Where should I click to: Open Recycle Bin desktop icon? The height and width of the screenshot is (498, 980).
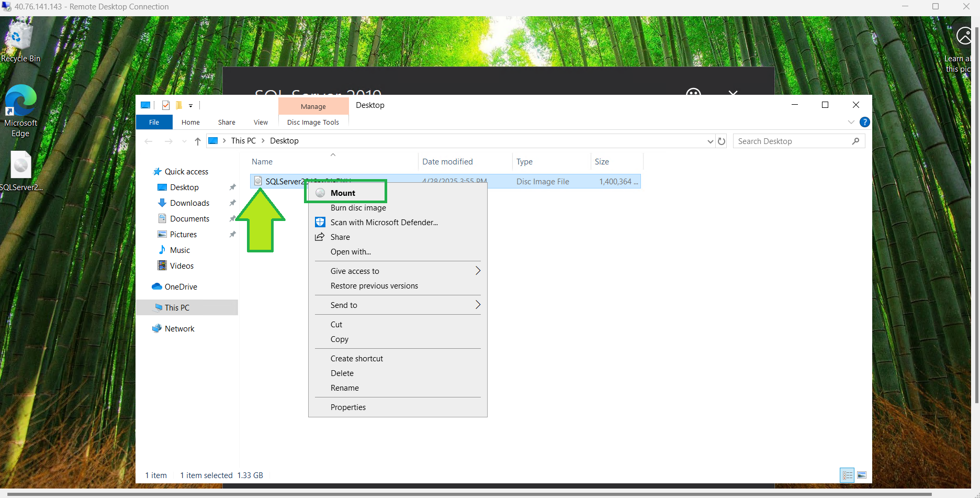[20, 41]
